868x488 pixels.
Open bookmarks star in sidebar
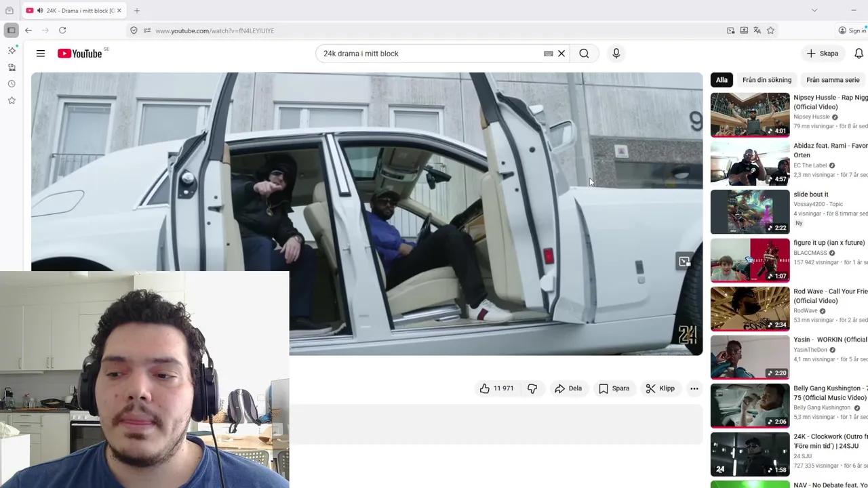pyautogui.click(x=12, y=100)
